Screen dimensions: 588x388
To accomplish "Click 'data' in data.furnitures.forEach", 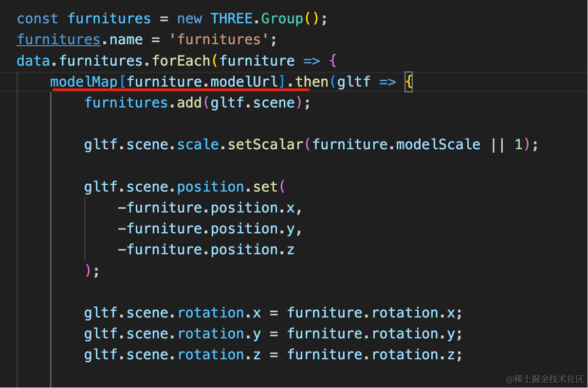I will pyautogui.click(x=34, y=61).
